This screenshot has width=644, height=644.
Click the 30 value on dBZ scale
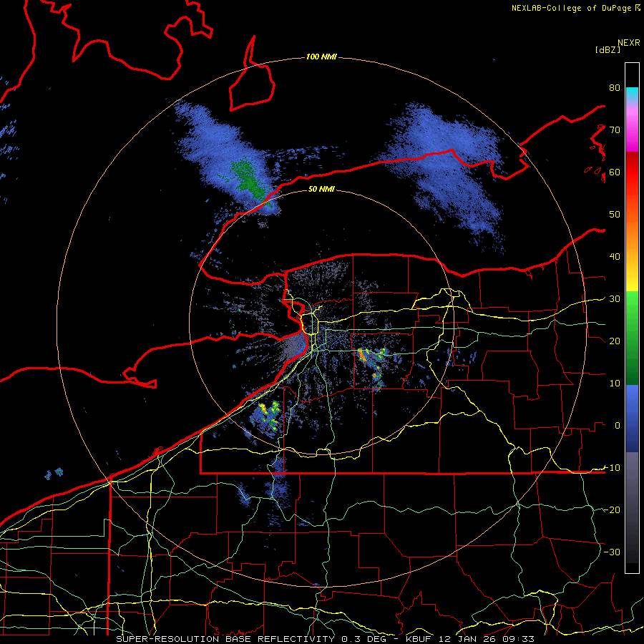pyautogui.click(x=615, y=299)
